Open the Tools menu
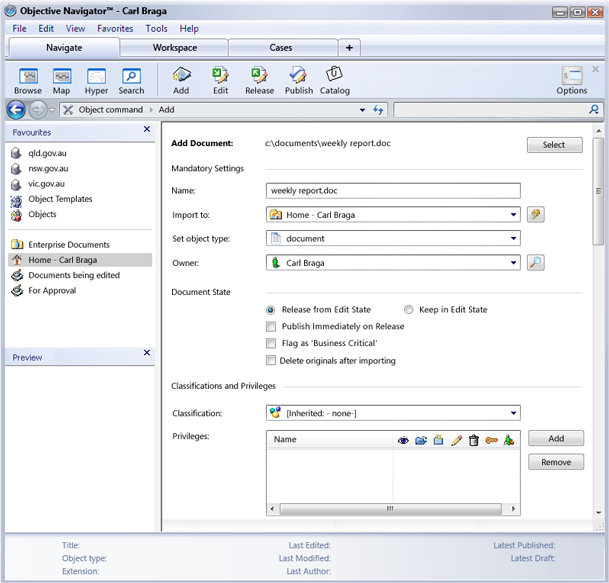Viewport: 609px width, 583px height. click(x=156, y=28)
